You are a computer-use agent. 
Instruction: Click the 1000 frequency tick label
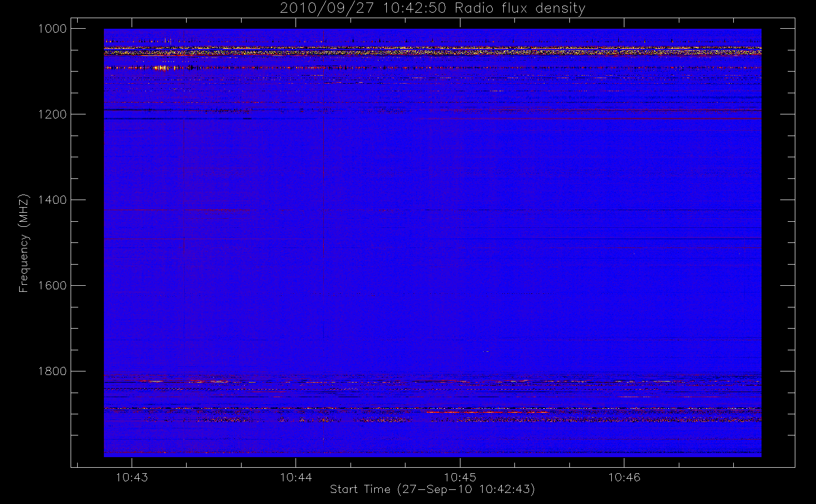[52, 29]
